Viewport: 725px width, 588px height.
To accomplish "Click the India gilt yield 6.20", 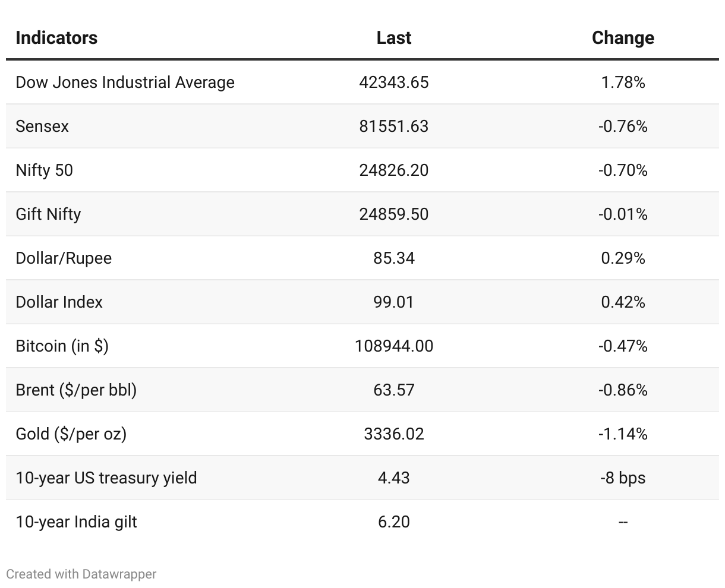I will tap(393, 521).
